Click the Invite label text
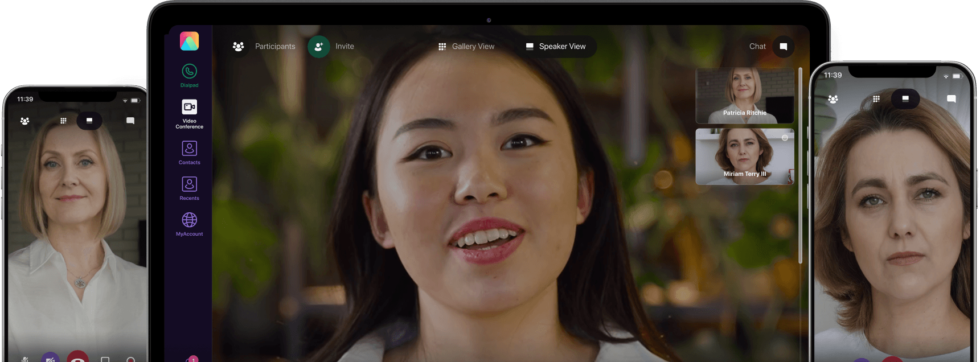 (x=345, y=47)
